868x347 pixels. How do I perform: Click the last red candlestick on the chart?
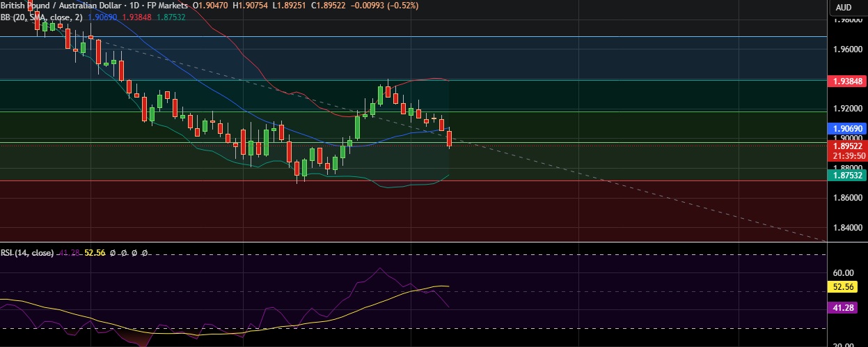click(x=450, y=138)
